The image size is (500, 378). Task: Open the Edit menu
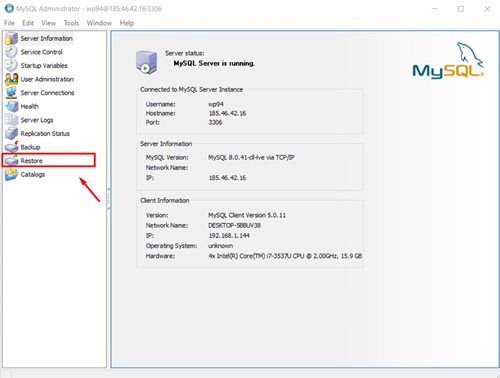pyautogui.click(x=28, y=23)
